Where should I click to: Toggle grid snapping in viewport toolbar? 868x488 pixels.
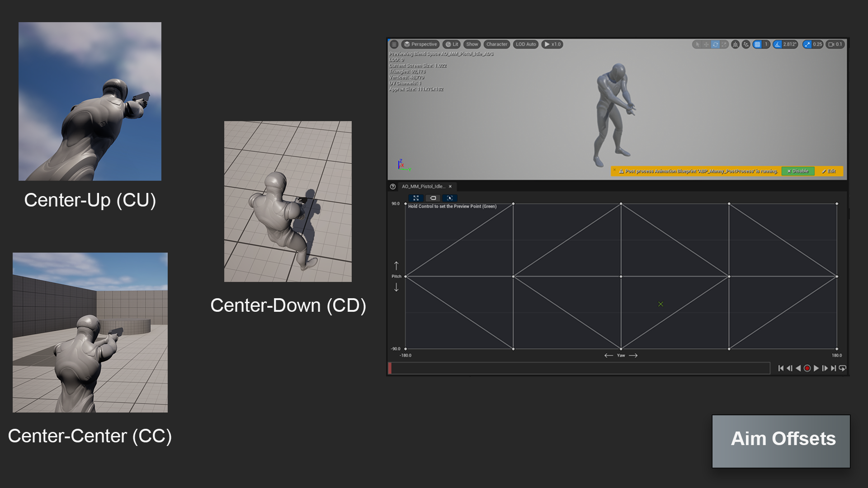click(x=758, y=44)
